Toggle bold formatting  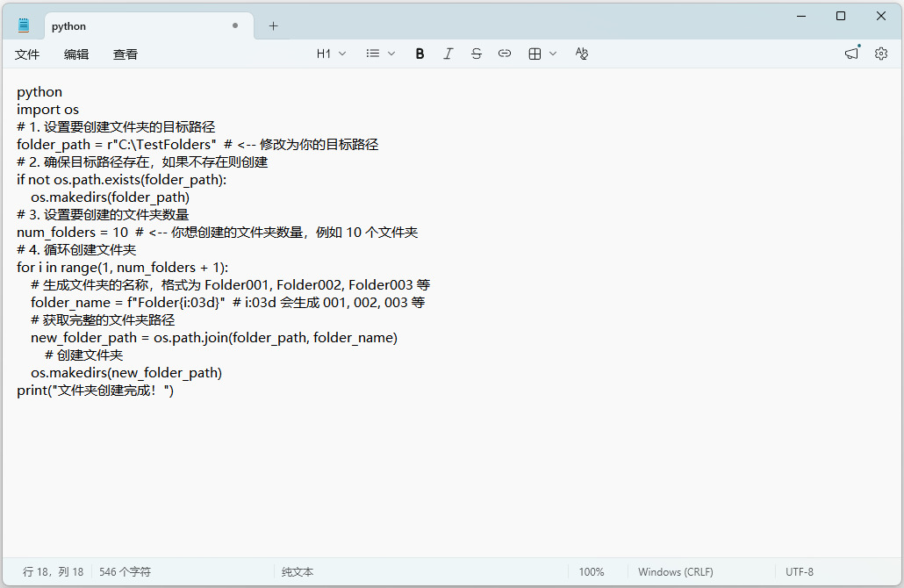420,54
